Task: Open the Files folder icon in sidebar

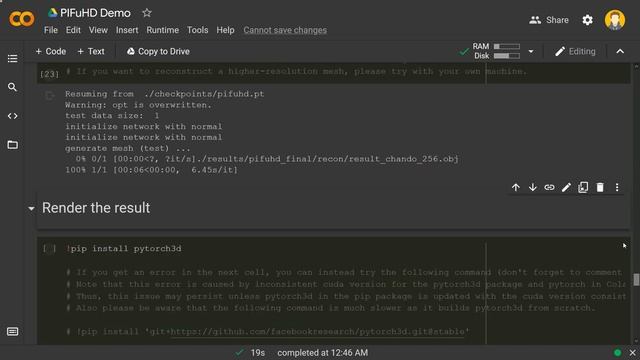Action: (12, 145)
